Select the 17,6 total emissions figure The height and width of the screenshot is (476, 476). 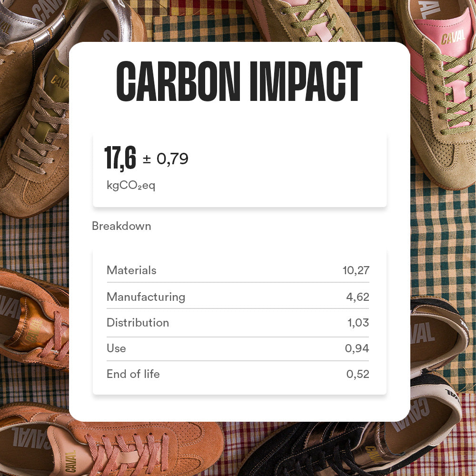coord(120,159)
